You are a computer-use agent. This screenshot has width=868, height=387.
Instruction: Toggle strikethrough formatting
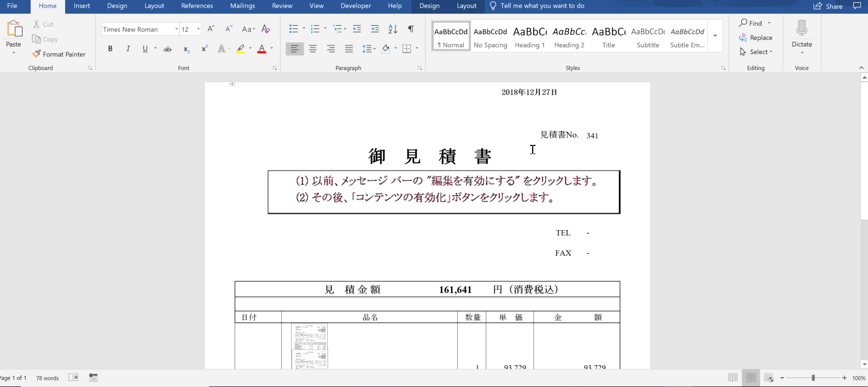pos(168,49)
